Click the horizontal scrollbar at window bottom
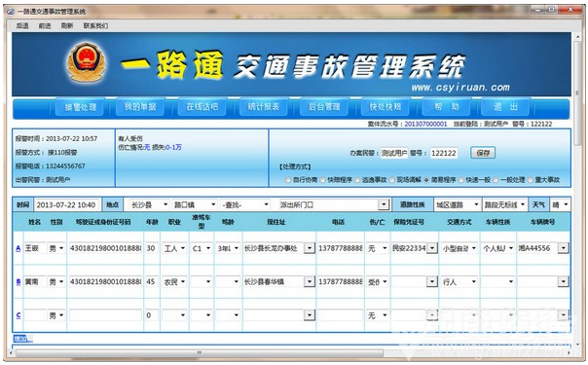Viewport: 588px width, 365px height. [x=199, y=353]
